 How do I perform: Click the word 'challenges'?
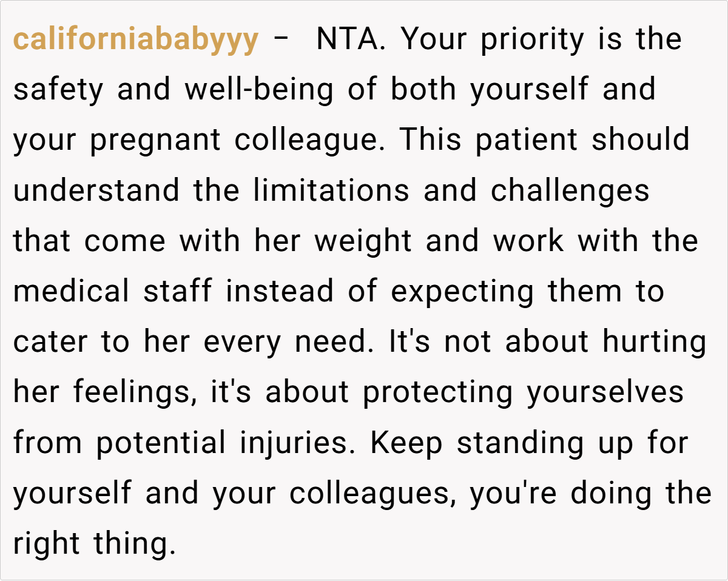570,191
